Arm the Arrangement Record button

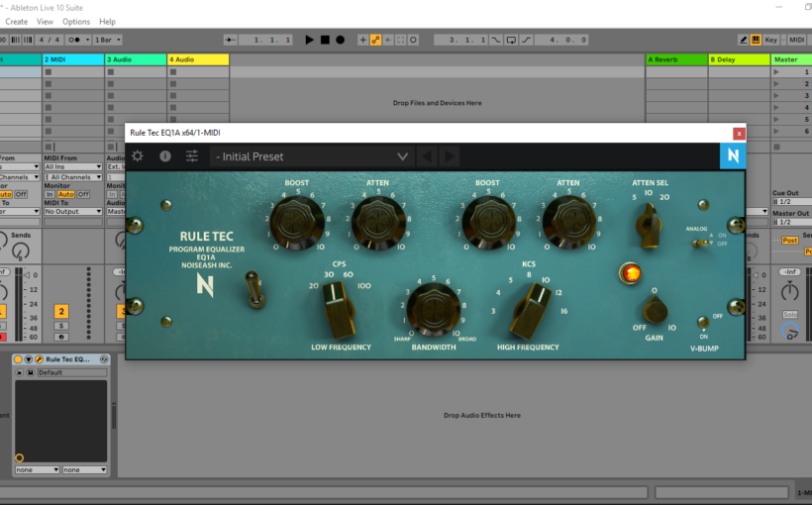tap(341, 40)
